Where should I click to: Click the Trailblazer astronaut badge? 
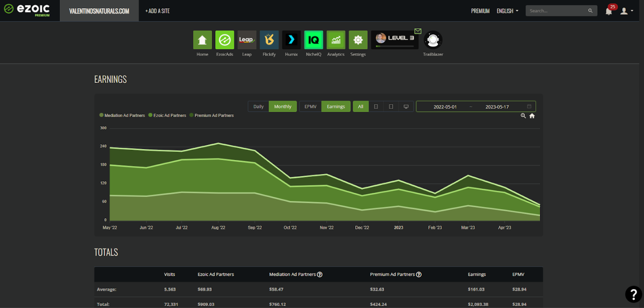(433, 40)
